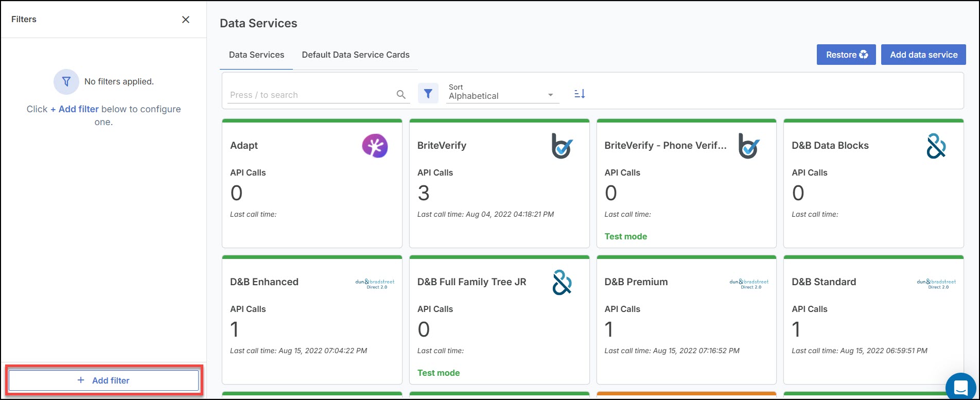Click the Data Services page heading

[258, 23]
